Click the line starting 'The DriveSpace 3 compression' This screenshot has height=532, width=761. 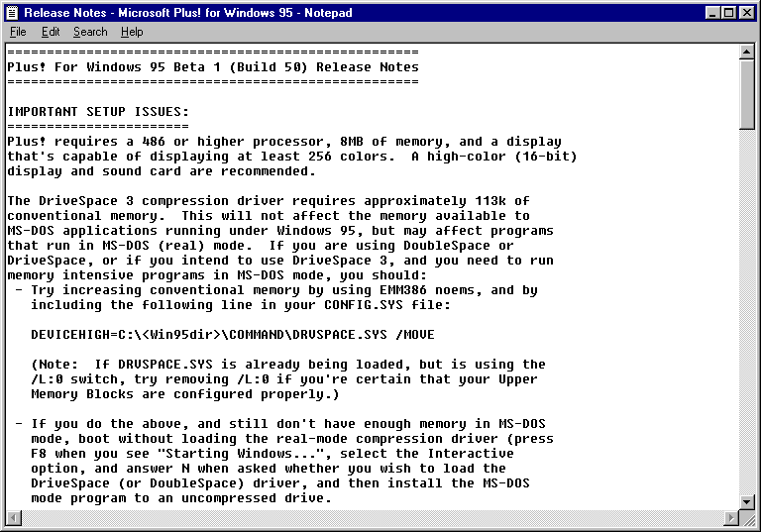tap(269, 201)
